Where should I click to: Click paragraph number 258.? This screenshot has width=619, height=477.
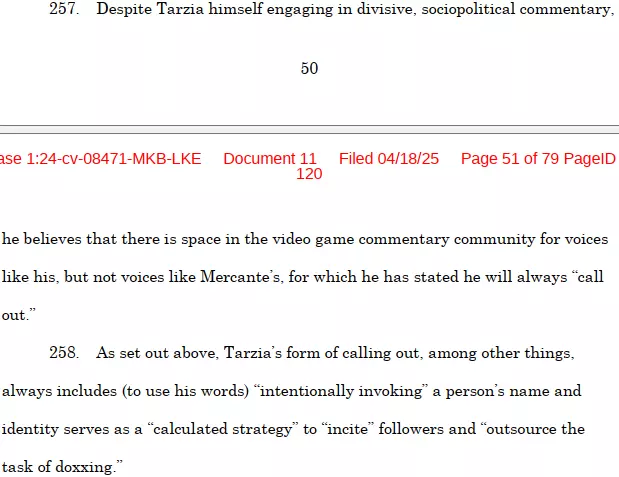coord(64,352)
